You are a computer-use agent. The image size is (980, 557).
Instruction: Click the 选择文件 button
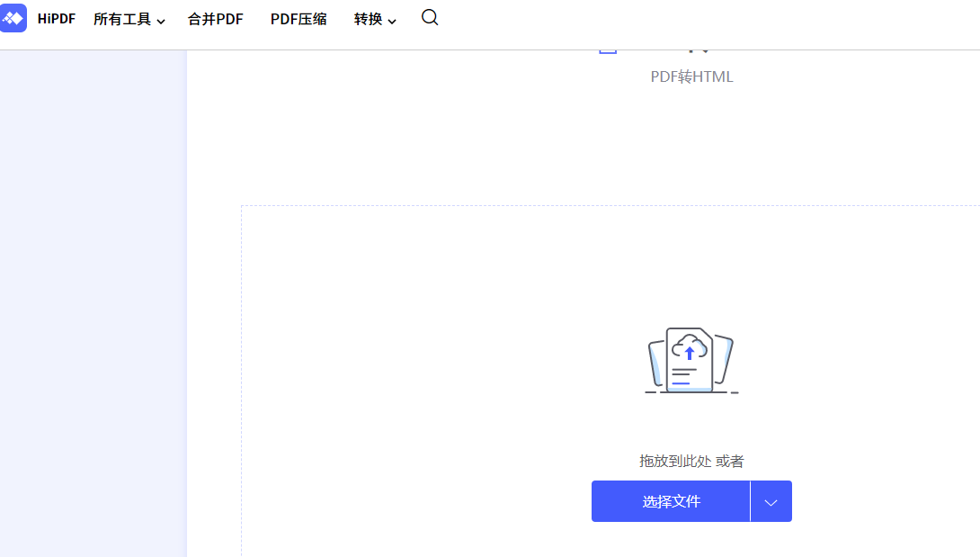671,501
